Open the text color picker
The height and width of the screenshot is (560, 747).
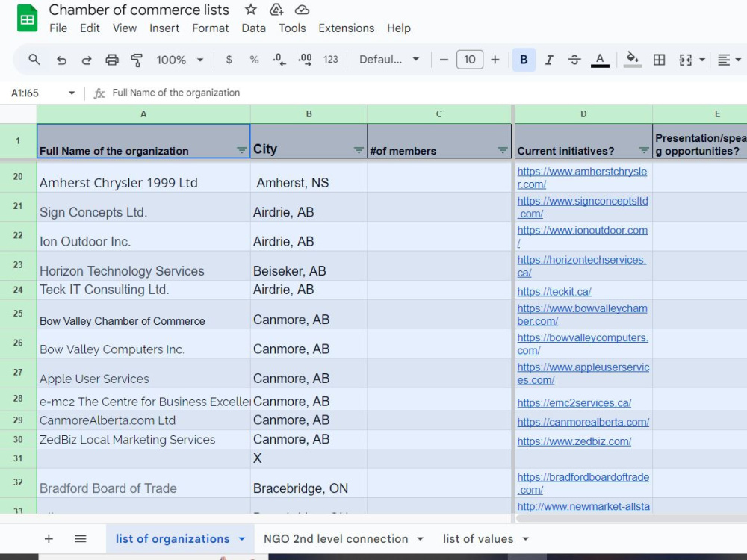click(600, 60)
